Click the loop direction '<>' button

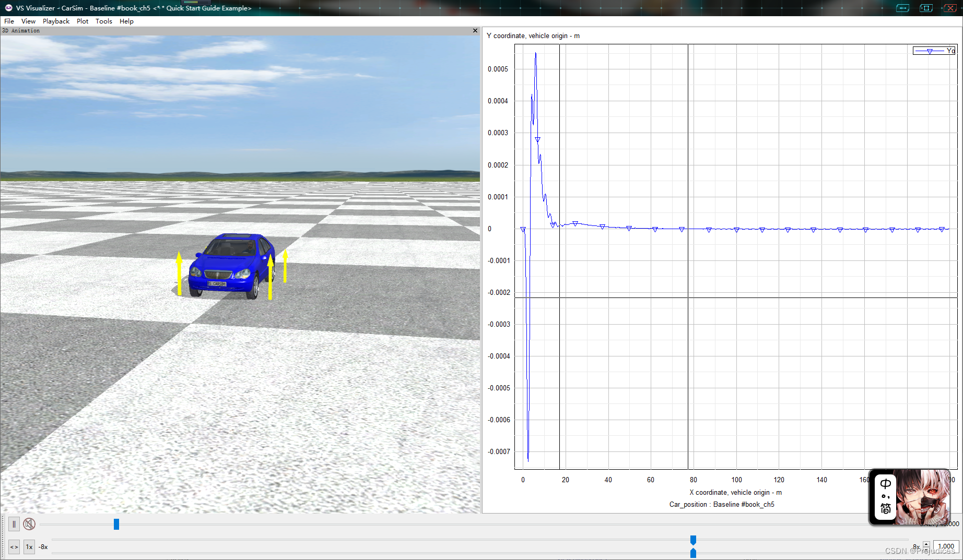tap(14, 547)
